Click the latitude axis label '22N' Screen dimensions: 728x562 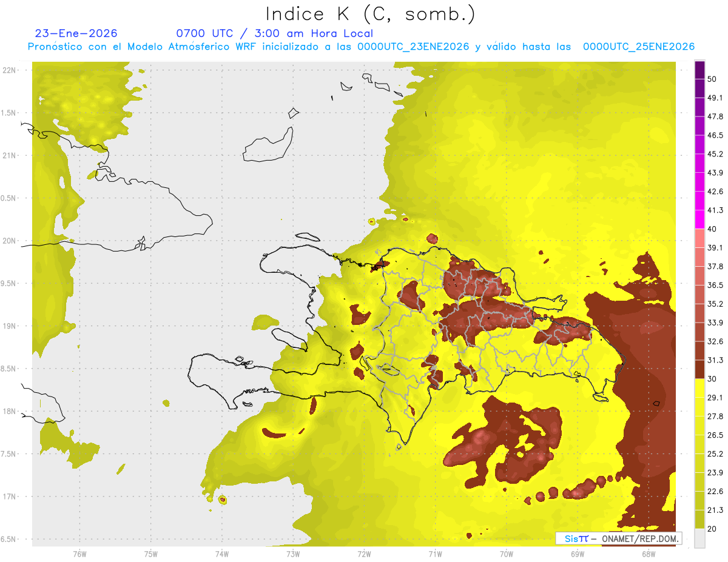pyautogui.click(x=10, y=70)
